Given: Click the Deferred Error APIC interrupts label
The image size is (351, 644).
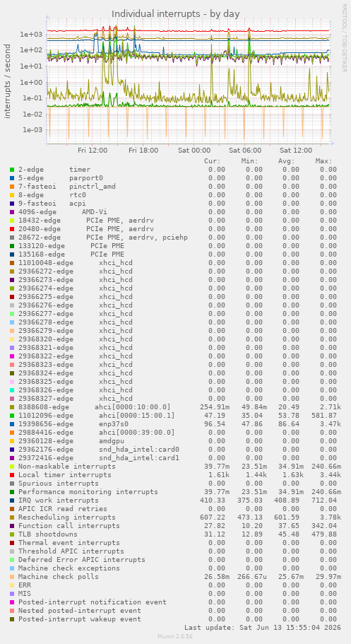Looking at the screenshot, I should 82,560.
